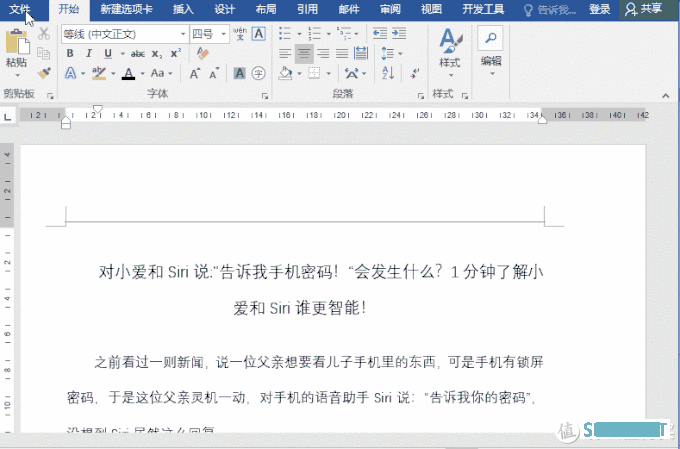The image size is (680, 449).
Task: Switch to the 插入 (Insert) tab
Action: pos(183,9)
